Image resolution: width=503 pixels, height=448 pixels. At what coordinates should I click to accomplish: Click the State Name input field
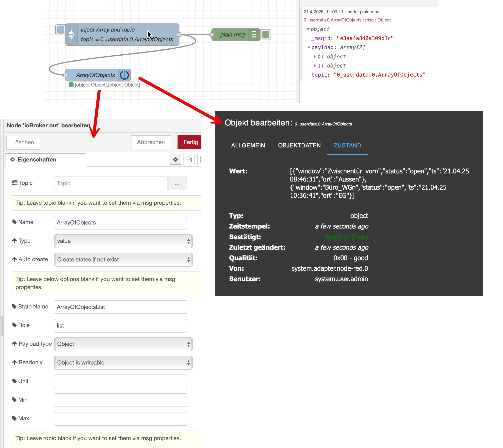[120, 307]
